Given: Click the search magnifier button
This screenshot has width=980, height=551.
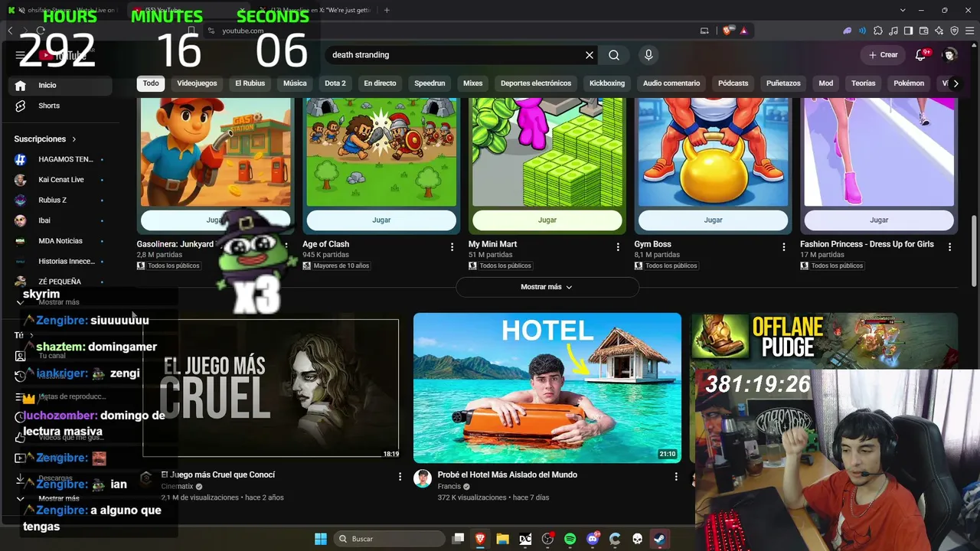Looking at the screenshot, I should (614, 55).
